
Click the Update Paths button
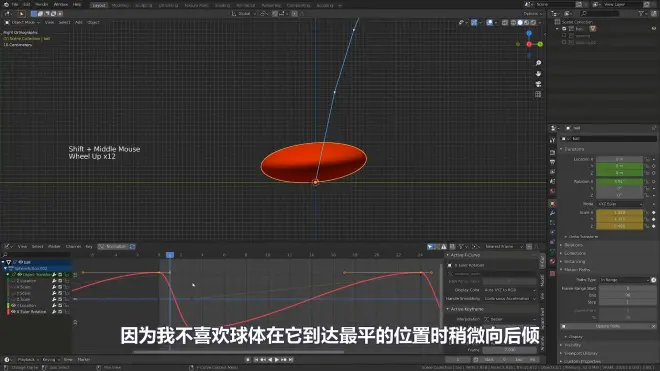point(607,326)
